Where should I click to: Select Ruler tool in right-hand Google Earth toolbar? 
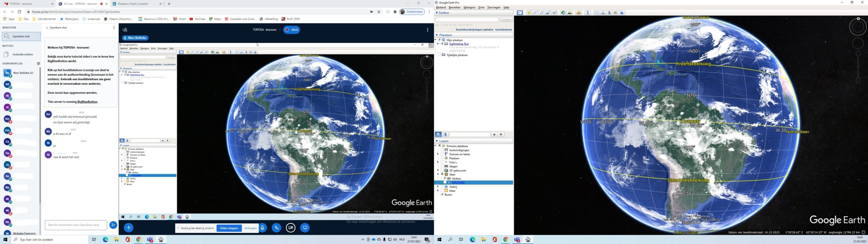588,13
